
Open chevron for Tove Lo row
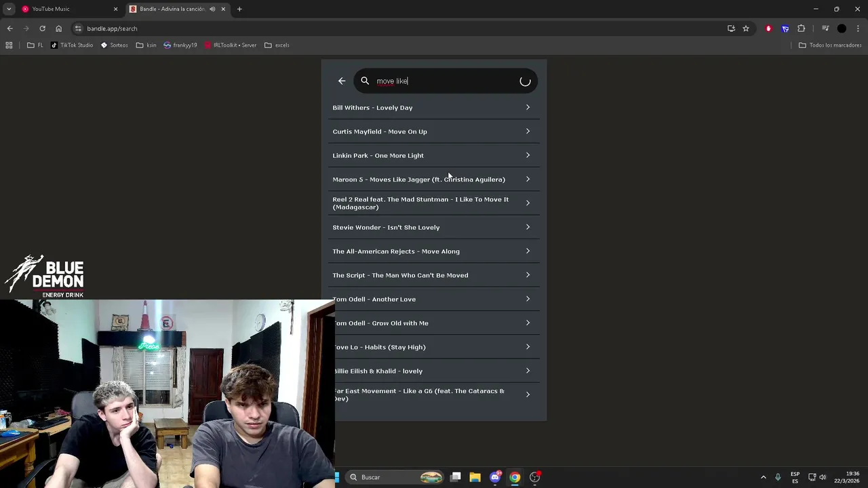pyautogui.click(x=528, y=347)
